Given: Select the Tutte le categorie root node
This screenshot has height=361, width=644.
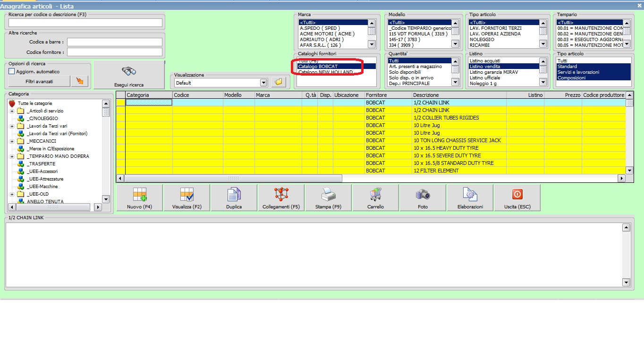Looking at the screenshot, I should pyautogui.click(x=35, y=103).
